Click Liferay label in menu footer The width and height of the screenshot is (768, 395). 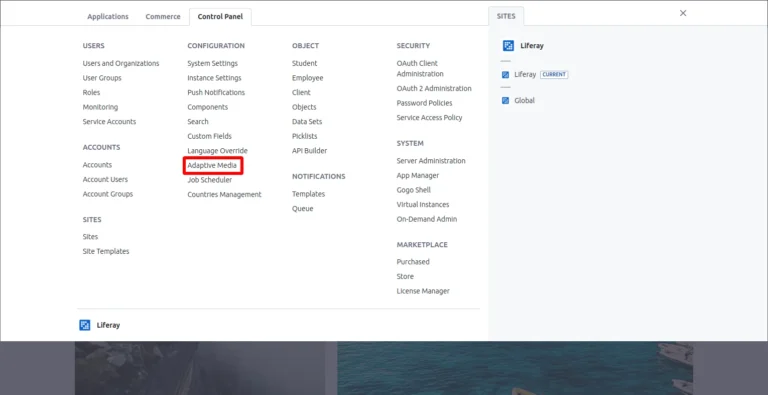pos(108,325)
